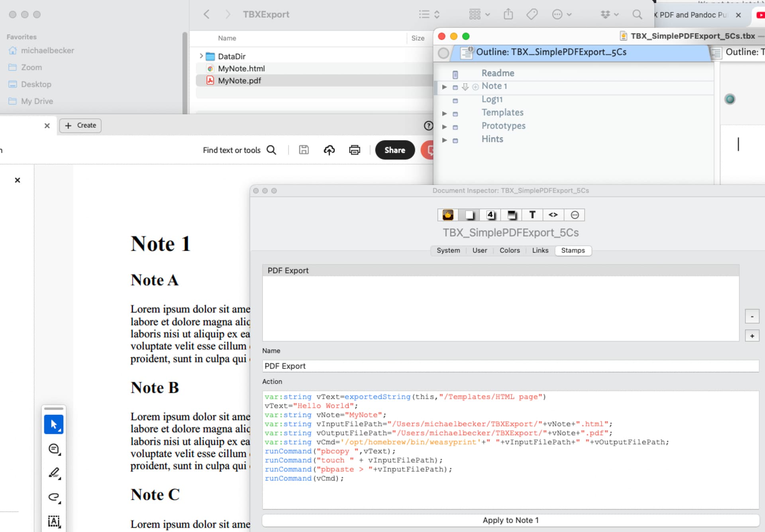Click the Share button
This screenshot has width=765, height=532.
click(x=394, y=150)
